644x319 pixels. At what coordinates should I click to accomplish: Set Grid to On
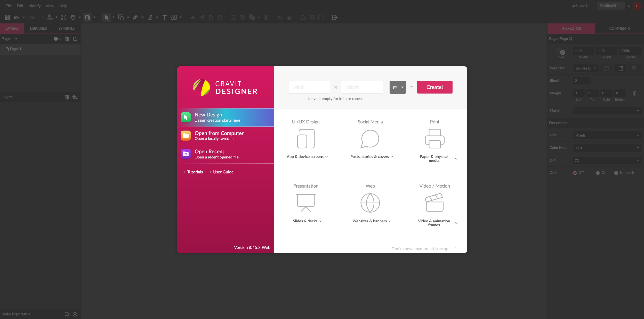[x=598, y=173]
